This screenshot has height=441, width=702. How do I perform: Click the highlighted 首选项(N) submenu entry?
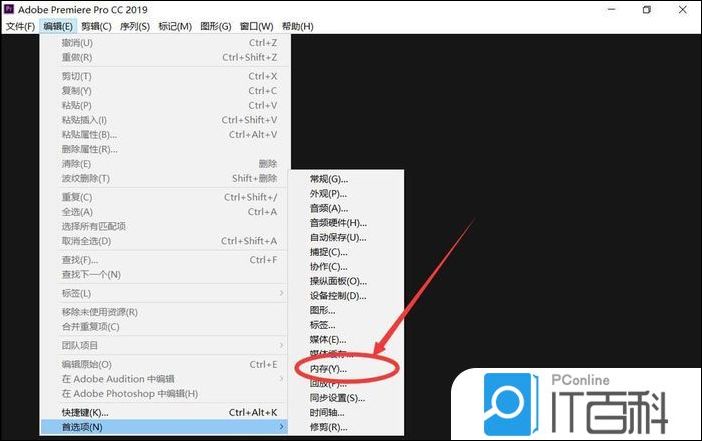click(164, 427)
